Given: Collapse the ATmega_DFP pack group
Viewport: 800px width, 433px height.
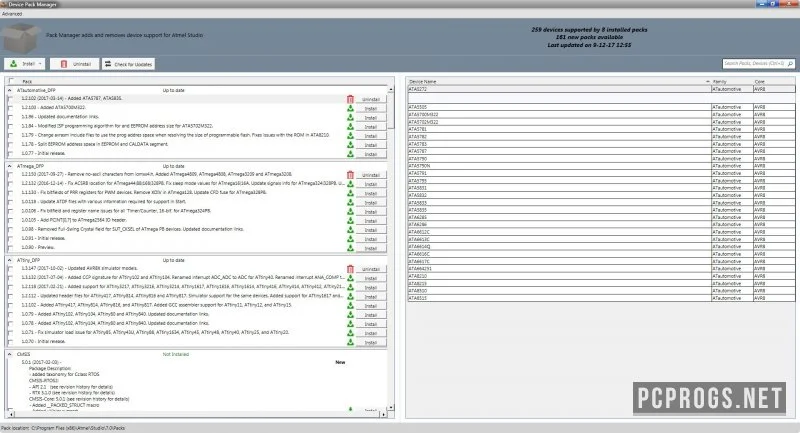Looking at the screenshot, I should pyautogui.click(x=10, y=166).
